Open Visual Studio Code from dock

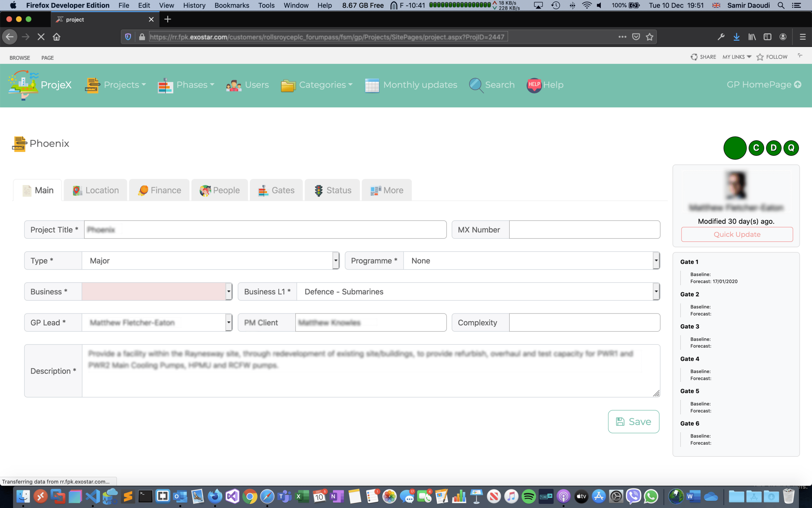(x=93, y=496)
